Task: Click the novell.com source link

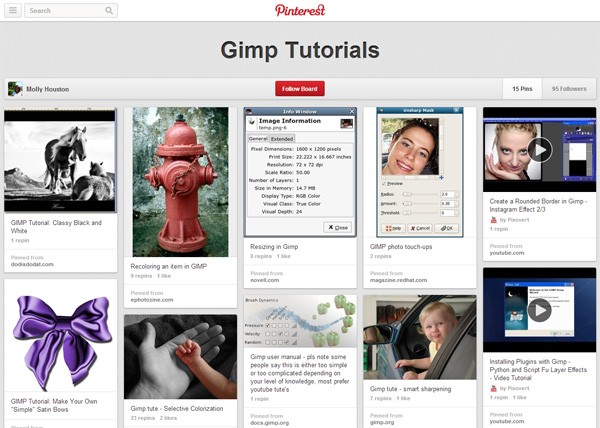Action: click(265, 280)
